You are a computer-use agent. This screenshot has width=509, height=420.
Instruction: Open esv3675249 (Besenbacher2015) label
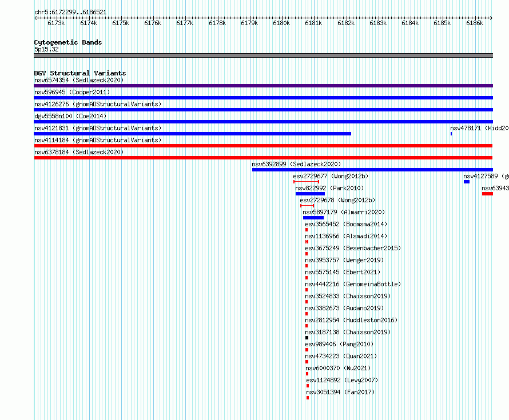353,248
